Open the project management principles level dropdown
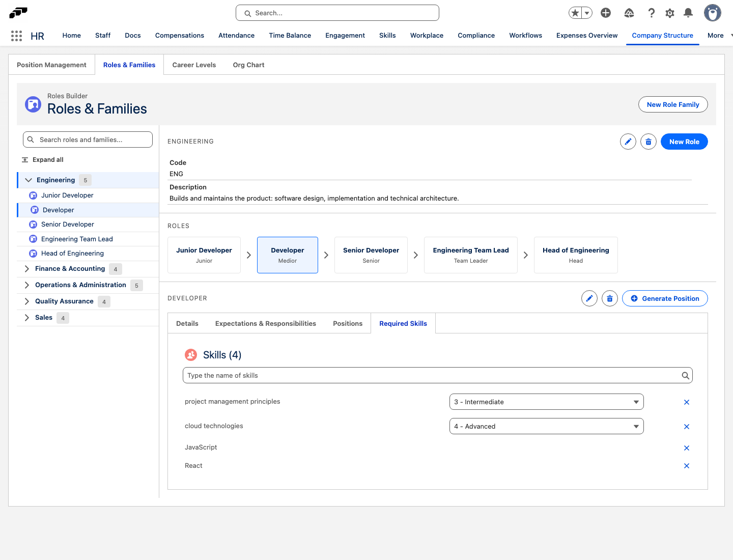Image resolution: width=733 pixels, height=560 pixels. [x=547, y=402]
